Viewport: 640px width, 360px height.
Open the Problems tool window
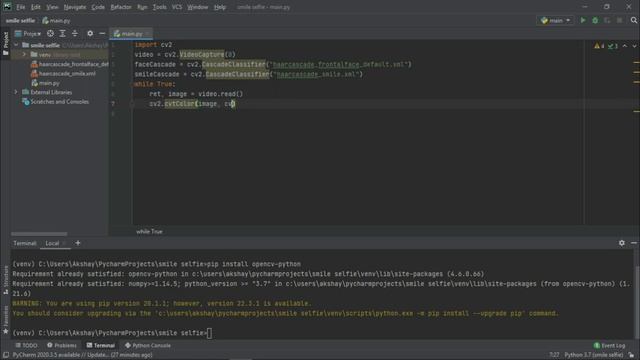tap(62, 345)
